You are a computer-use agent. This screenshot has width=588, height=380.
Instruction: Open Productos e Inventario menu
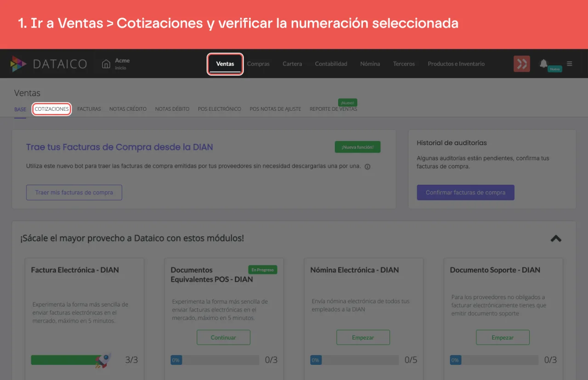[456, 64]
